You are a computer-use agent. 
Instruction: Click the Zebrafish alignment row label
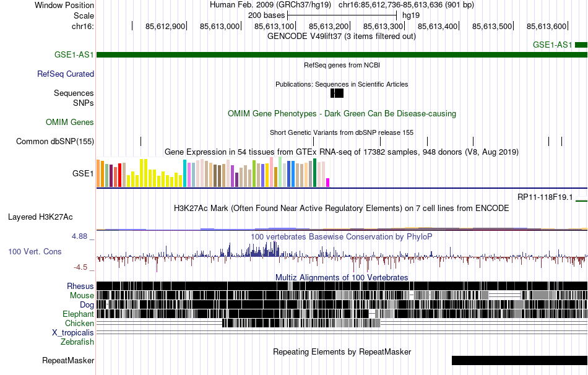[77, 342]
